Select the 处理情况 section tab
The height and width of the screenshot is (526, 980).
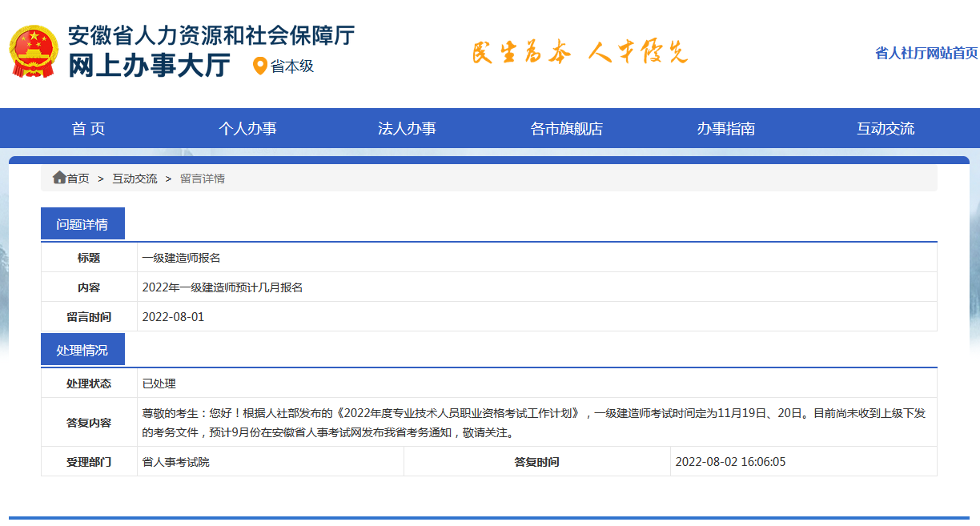click(82, 351)
